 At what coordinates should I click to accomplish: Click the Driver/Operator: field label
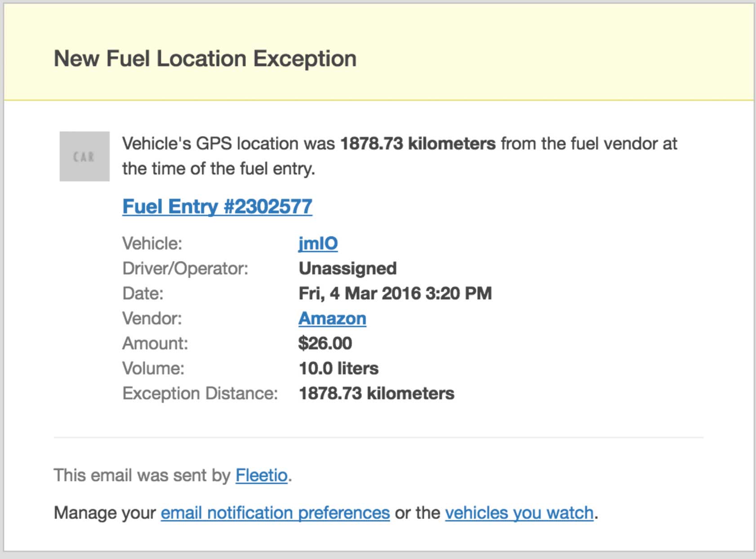pos(185,269)
